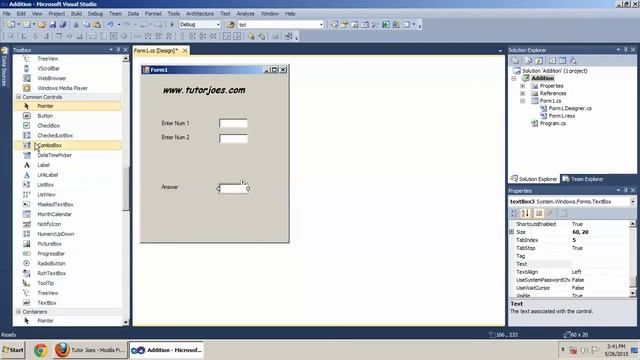Select the ProgressBar toolbox control
Viewport: 640px width, 360px height.
(x=51, y=253)
